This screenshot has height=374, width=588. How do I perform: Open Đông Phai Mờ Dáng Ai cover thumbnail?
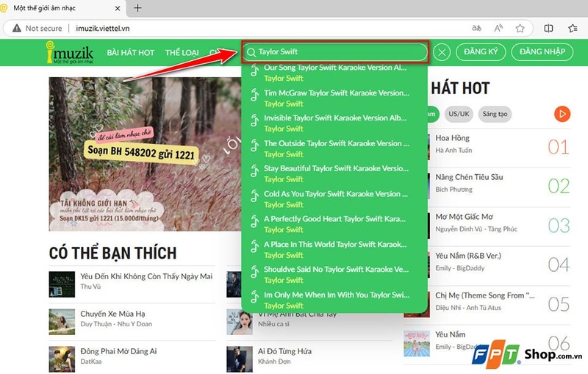tap(62, 359)
